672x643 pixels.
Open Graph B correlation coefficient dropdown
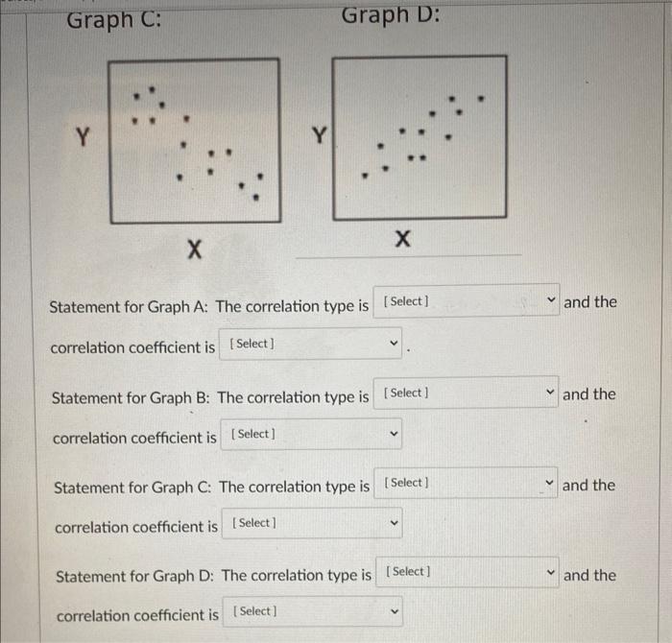coord(311,434)
